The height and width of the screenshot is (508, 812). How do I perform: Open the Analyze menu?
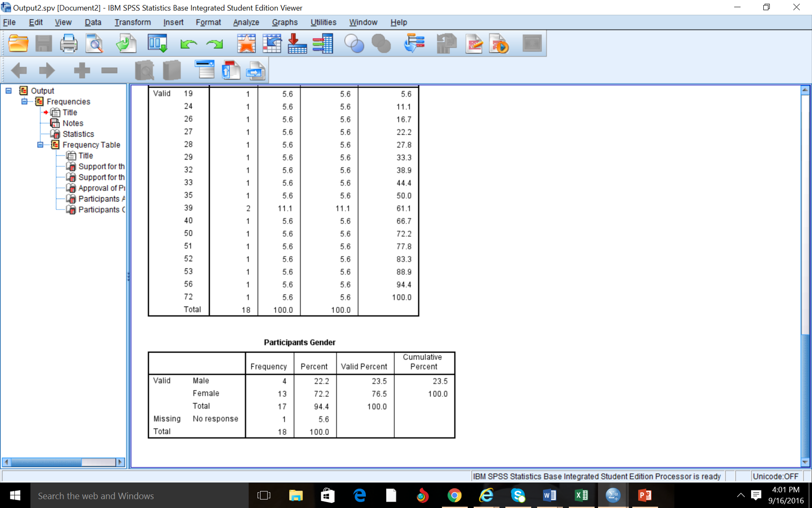(x=246, y=22)
